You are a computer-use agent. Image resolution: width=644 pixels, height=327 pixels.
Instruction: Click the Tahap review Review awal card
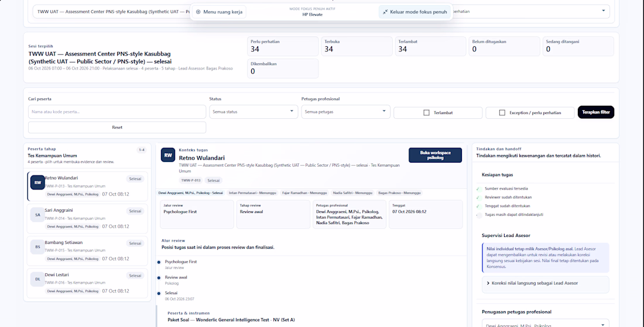coord(273,214)
